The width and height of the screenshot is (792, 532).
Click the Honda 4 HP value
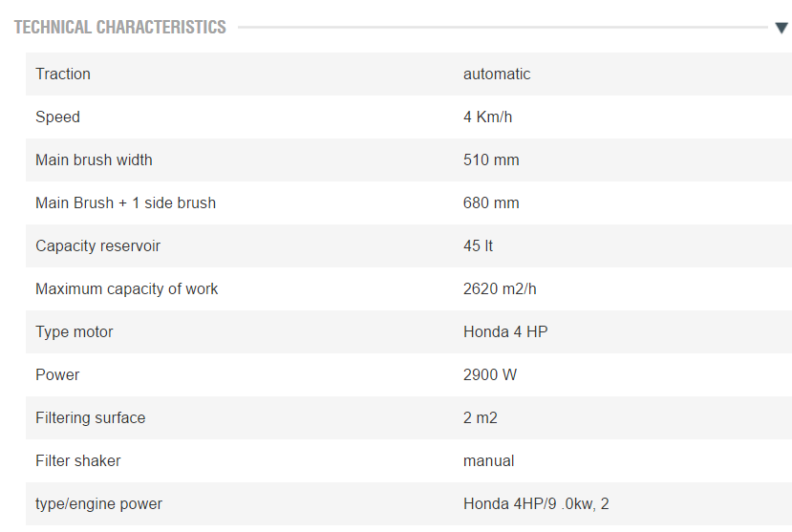coord(505,332)
